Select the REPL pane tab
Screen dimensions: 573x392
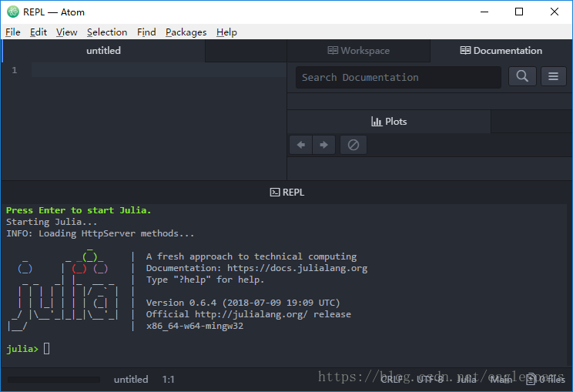click(286, 193)
